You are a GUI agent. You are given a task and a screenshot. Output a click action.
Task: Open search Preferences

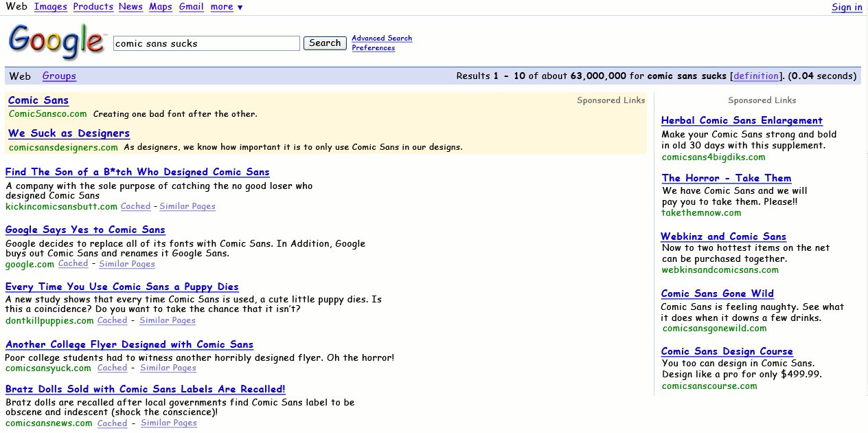pyautogui.click(x=374, y=48)
